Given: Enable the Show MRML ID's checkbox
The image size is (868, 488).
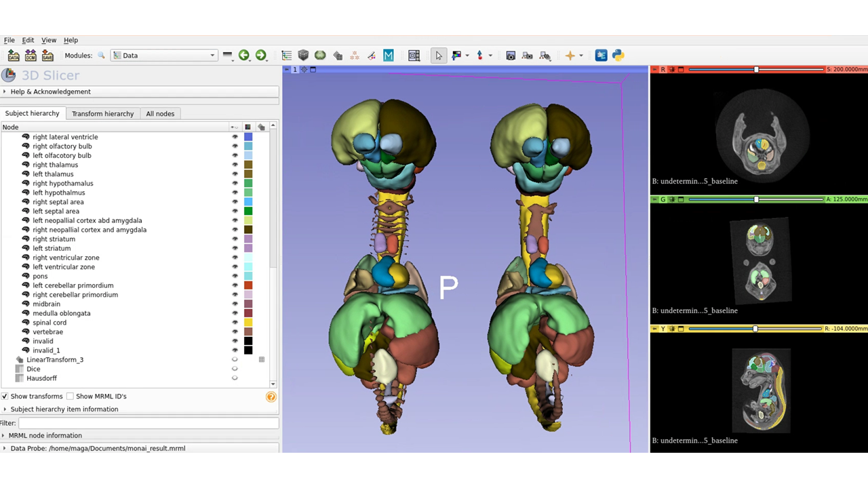Looking at the screenshot, I should (x=70, y=396).
